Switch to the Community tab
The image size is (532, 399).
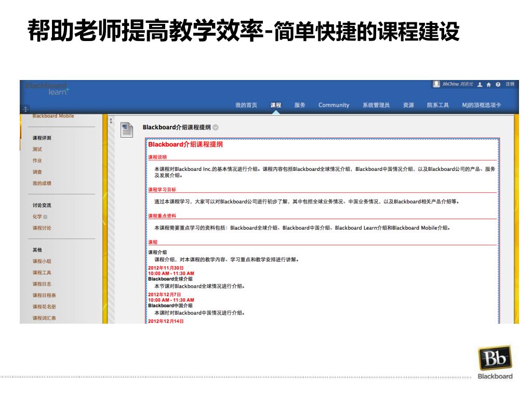click(334, 105)
